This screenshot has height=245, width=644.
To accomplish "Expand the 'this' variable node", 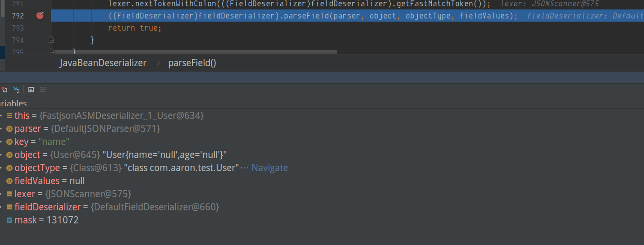I will (x=2, y=116).
